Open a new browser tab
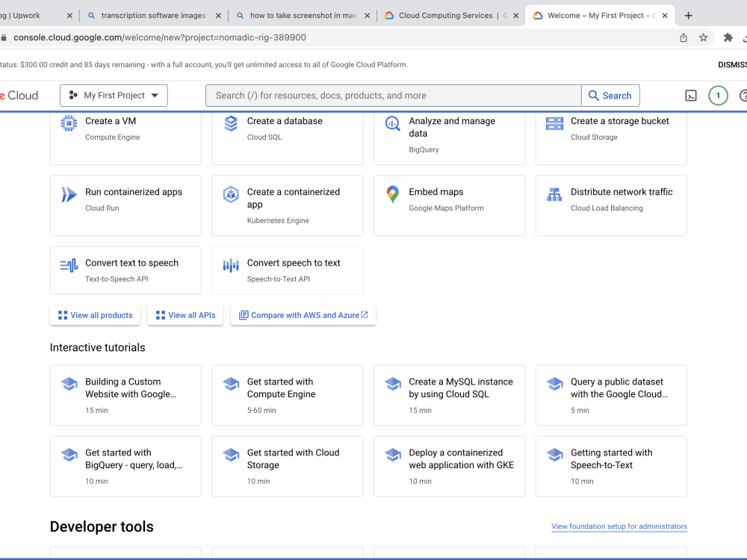The image size is (747, 560). click(x=689, y=16)
